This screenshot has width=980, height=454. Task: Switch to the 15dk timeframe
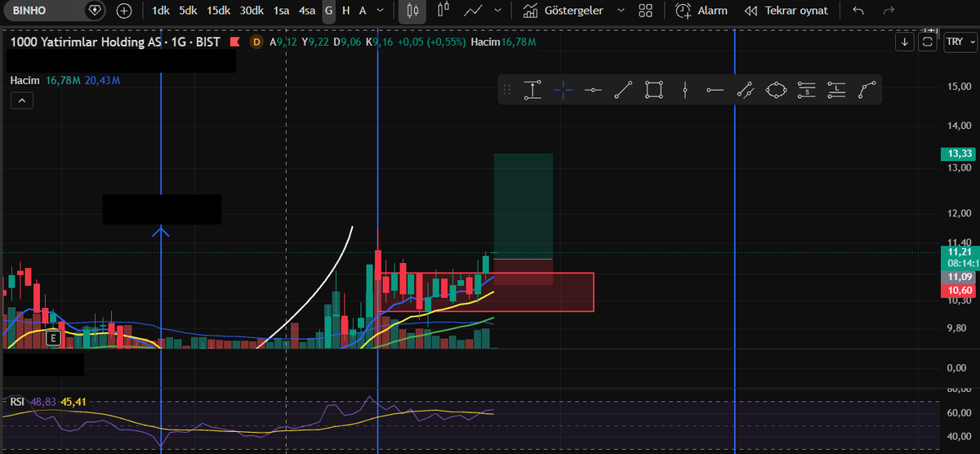[218, 11]
